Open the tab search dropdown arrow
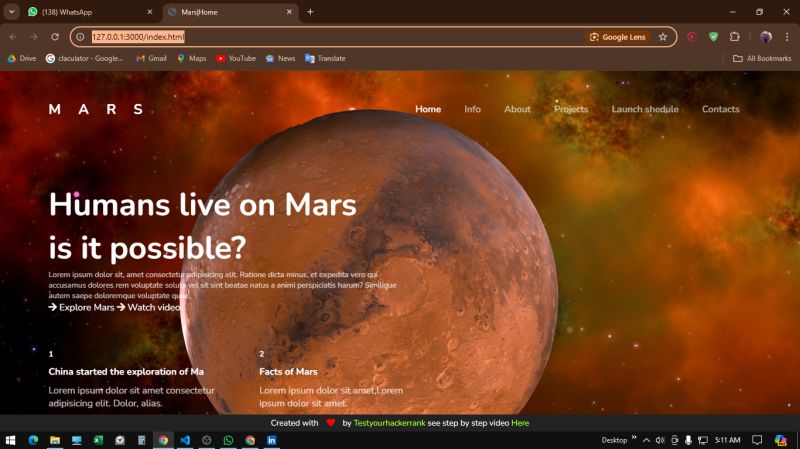 (x=11, y=12)
